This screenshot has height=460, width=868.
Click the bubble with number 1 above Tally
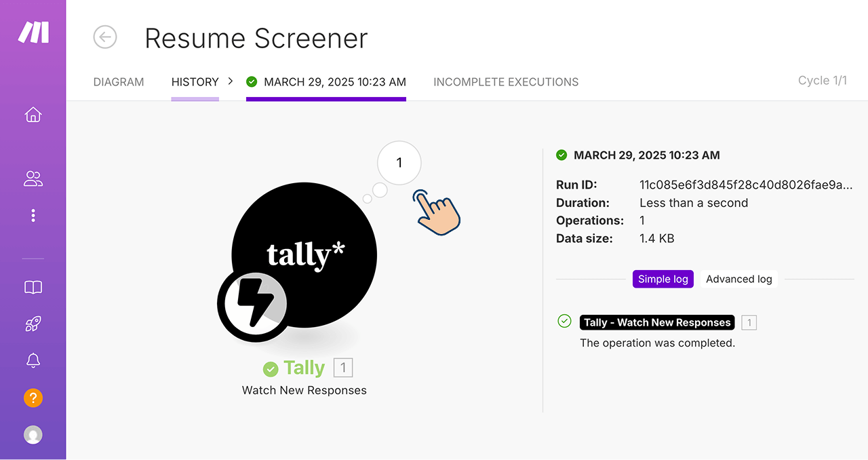click(399, 163)
